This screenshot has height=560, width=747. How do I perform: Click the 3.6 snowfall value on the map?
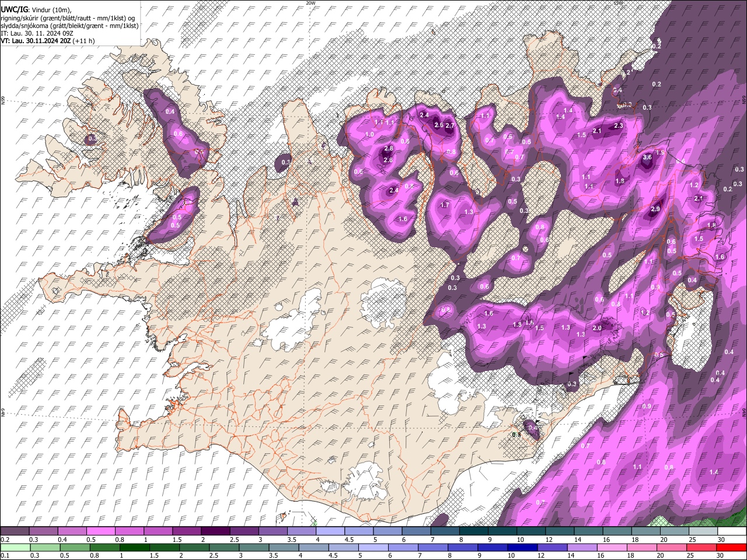(647, 157)
